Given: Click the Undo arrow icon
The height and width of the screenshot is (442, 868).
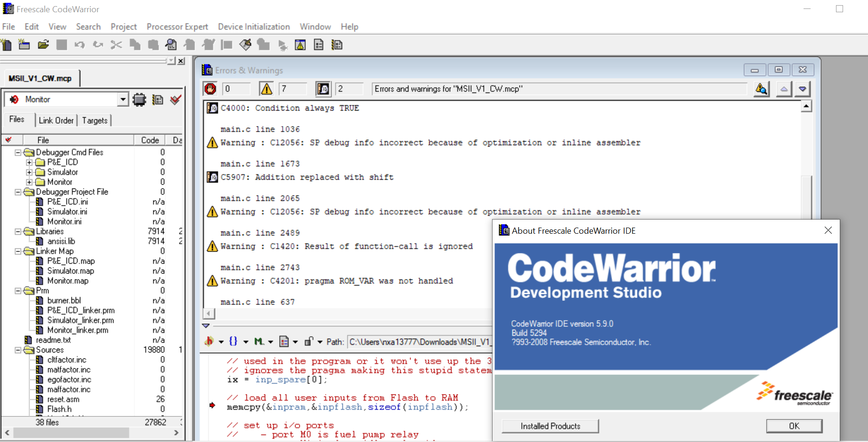Looking at the screenshot, I should coord(80,45).
